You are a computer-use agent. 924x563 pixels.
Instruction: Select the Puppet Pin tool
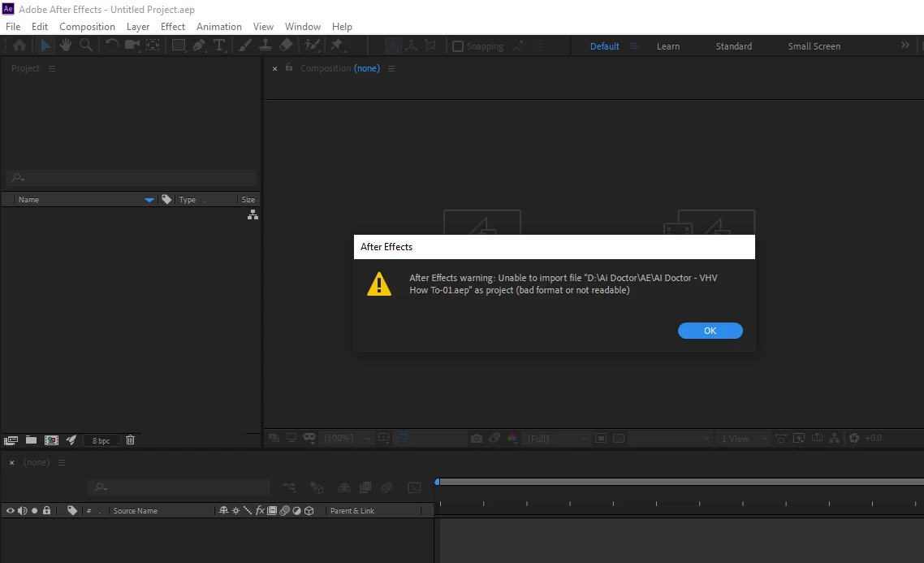tap(336, 45)
